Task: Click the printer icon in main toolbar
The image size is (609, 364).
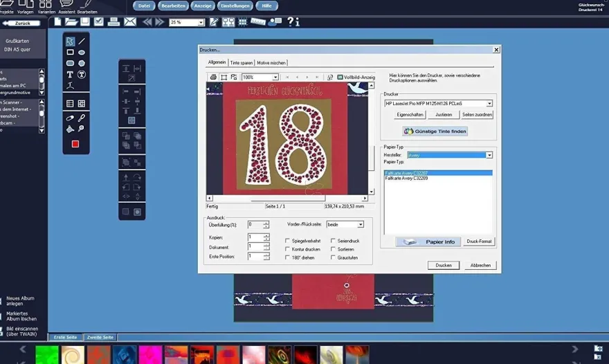Action: [x=113, y=21]
